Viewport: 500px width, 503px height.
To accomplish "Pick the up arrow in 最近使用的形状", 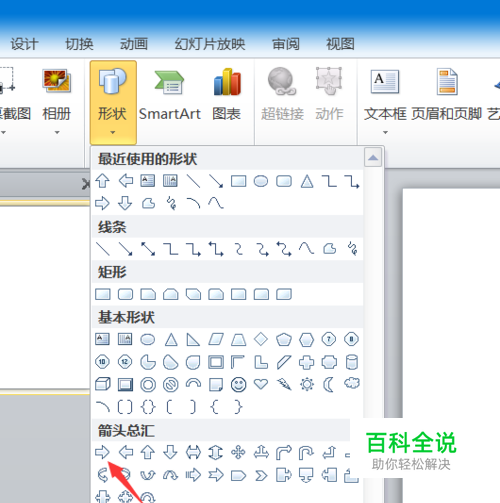I will click(x=102, y=181).
